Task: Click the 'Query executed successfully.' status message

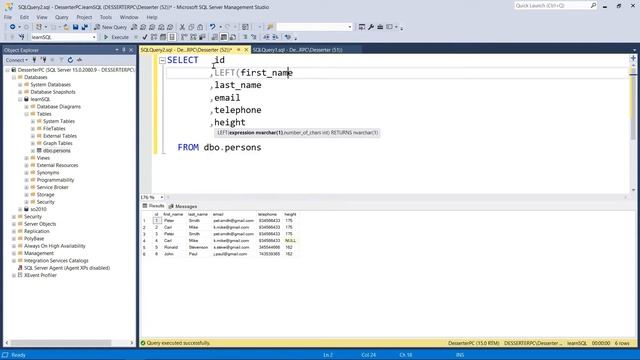Action: [178, 343]
